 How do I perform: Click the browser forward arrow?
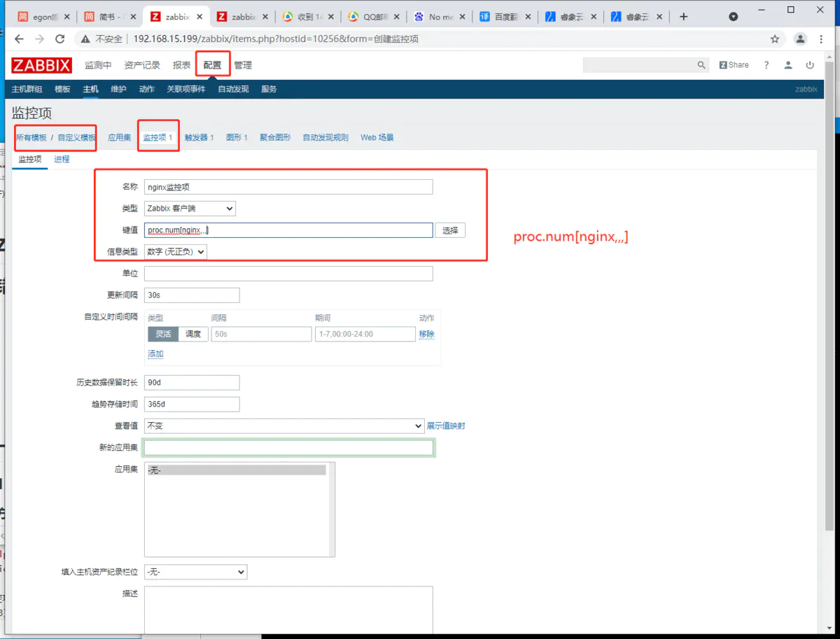click(x=39, y=39)
